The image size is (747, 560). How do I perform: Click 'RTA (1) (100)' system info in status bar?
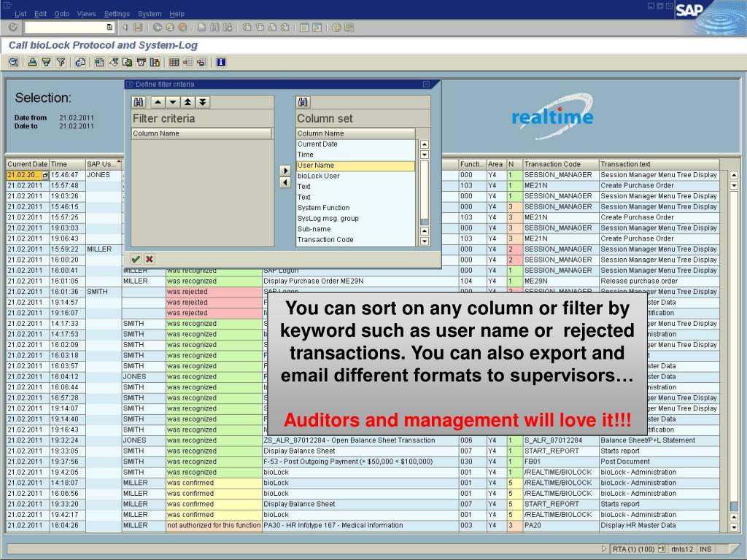point(634,549)
